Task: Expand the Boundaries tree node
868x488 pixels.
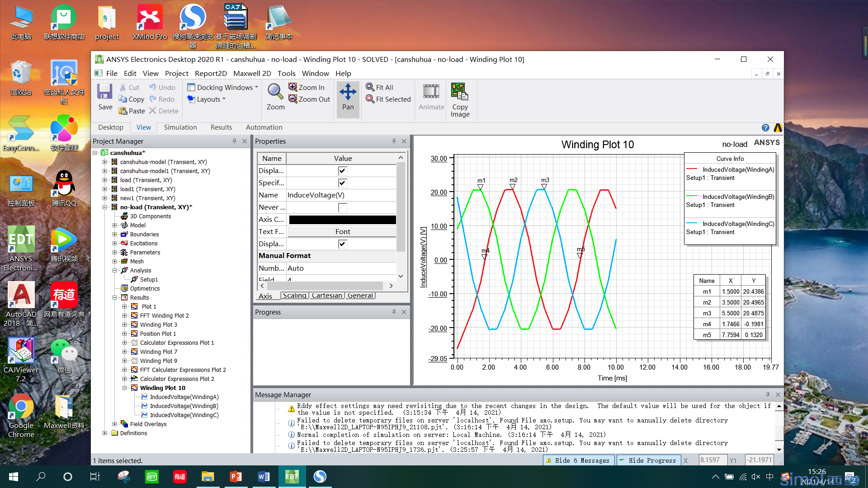Action: [x=114, y=234]
